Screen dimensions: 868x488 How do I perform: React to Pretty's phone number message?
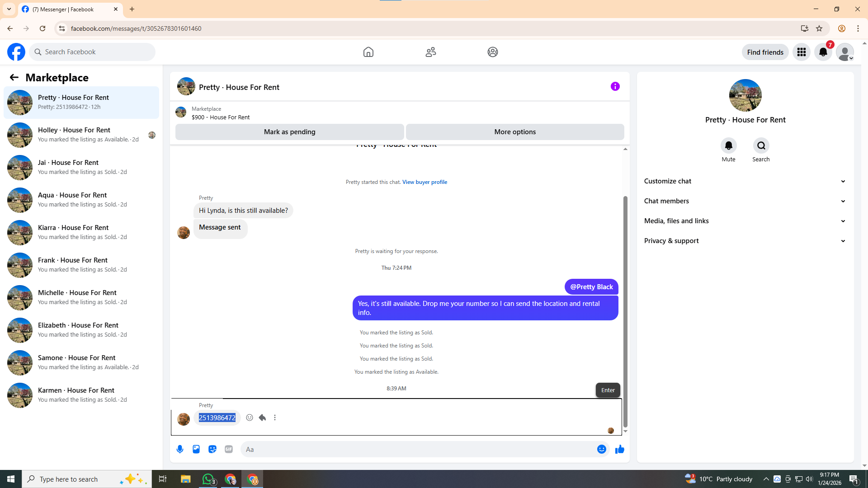(x=250, y=418)
